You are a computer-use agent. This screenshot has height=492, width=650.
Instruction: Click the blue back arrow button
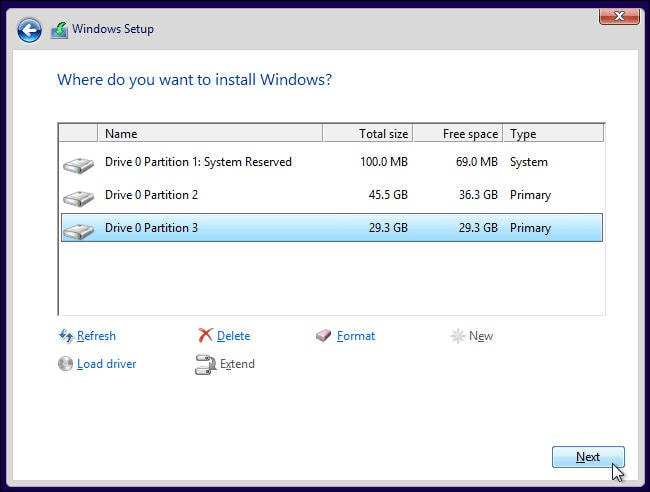pos(29,30)
